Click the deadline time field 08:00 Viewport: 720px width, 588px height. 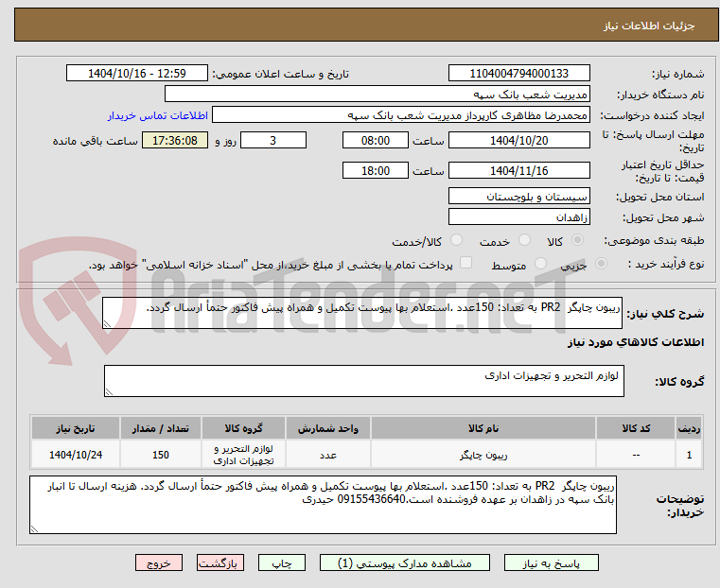(x=376, y=140)
